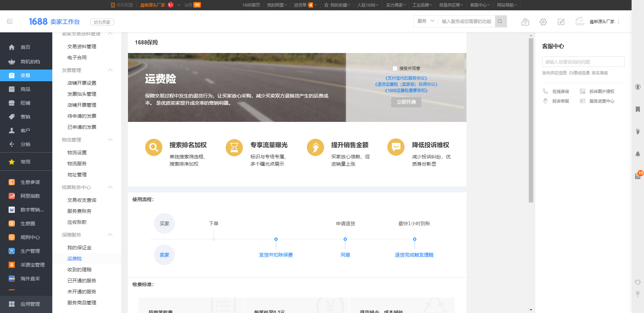
Task: Click the footprint icon on right rail
Action: point(638,132)
